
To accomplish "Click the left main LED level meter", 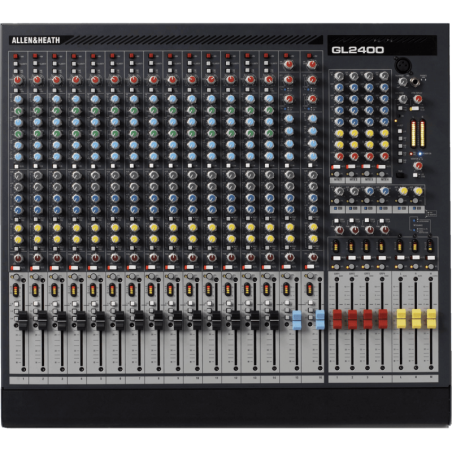I will pos(413,133).
